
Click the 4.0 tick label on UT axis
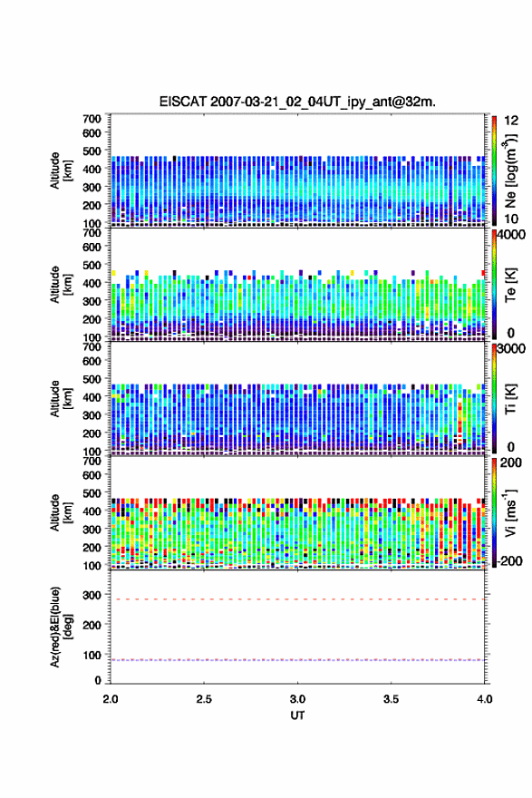coord(485,699)
